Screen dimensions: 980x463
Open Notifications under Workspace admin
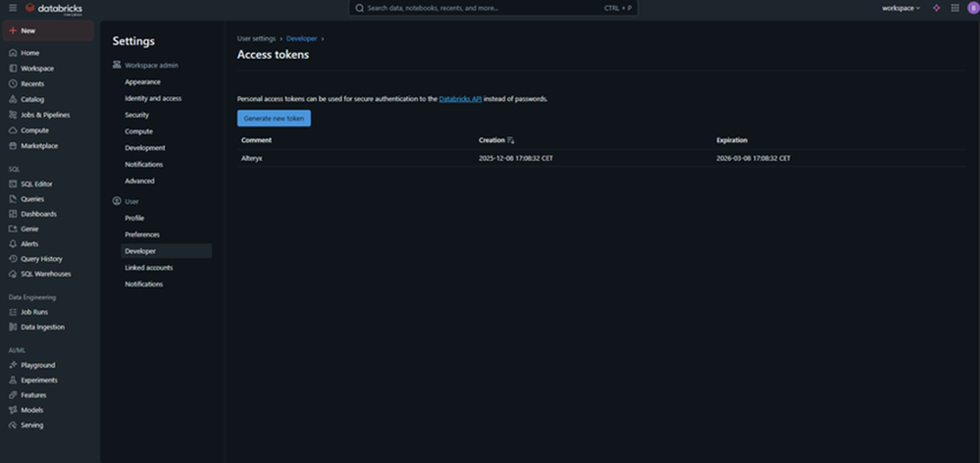pos(144,165)
